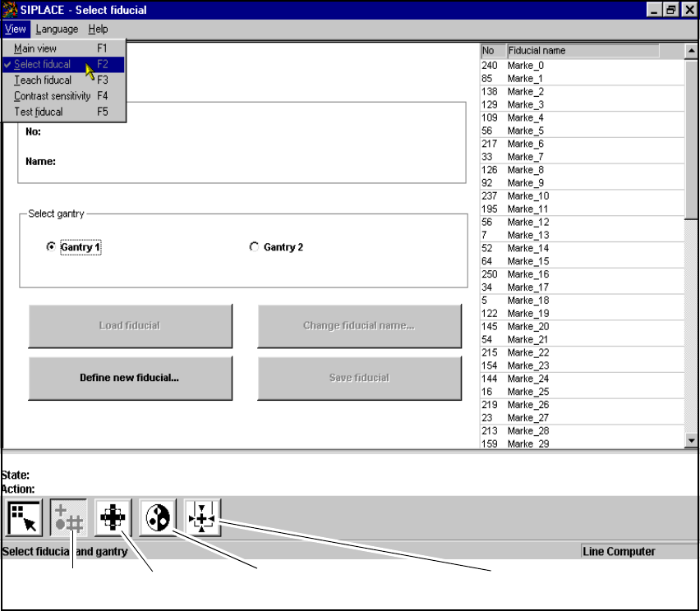Click the Load fiducial button

pos(130,326)
